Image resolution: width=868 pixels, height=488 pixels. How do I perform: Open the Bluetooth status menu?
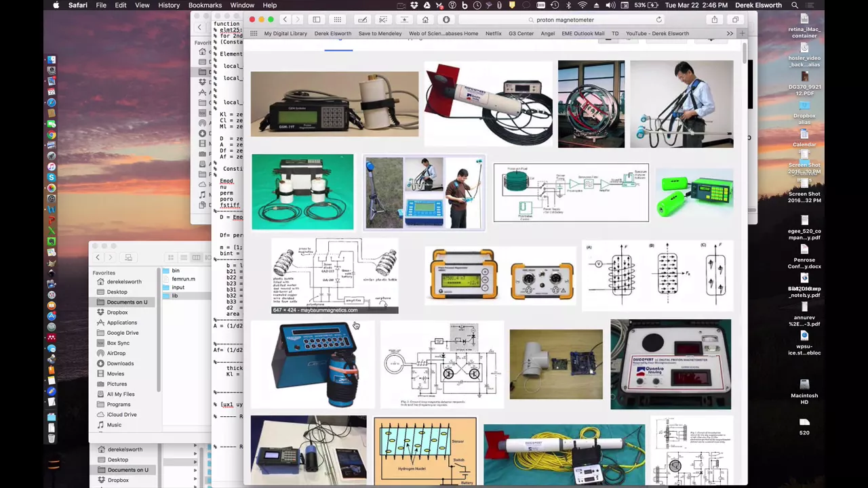pyautogui.click(x=568, y=5)
